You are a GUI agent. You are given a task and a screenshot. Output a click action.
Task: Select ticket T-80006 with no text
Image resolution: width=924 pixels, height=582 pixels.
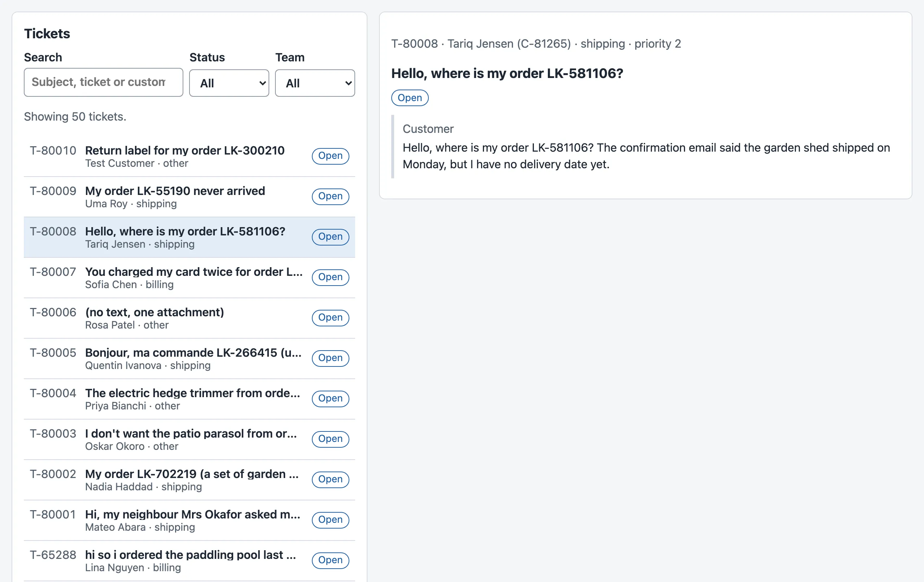coord(189,318)
